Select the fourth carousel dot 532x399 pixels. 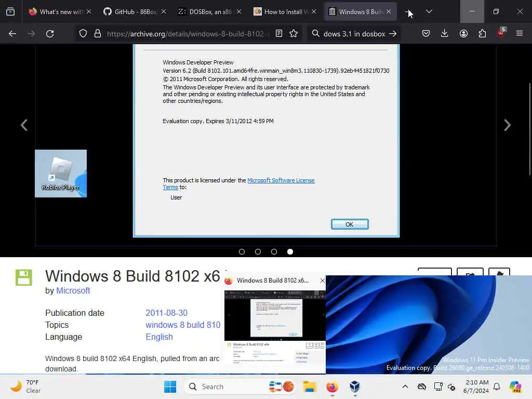[x=290, y=252]
